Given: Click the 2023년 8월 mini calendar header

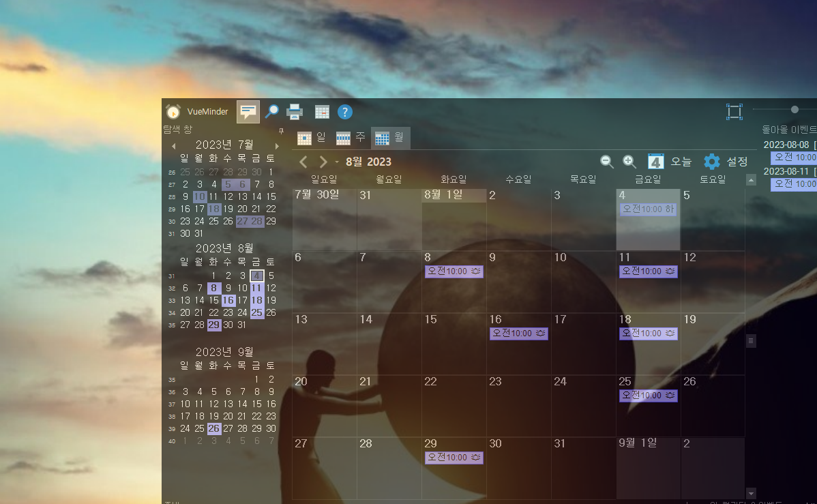Looking at the screenshot, I should 224,248.
